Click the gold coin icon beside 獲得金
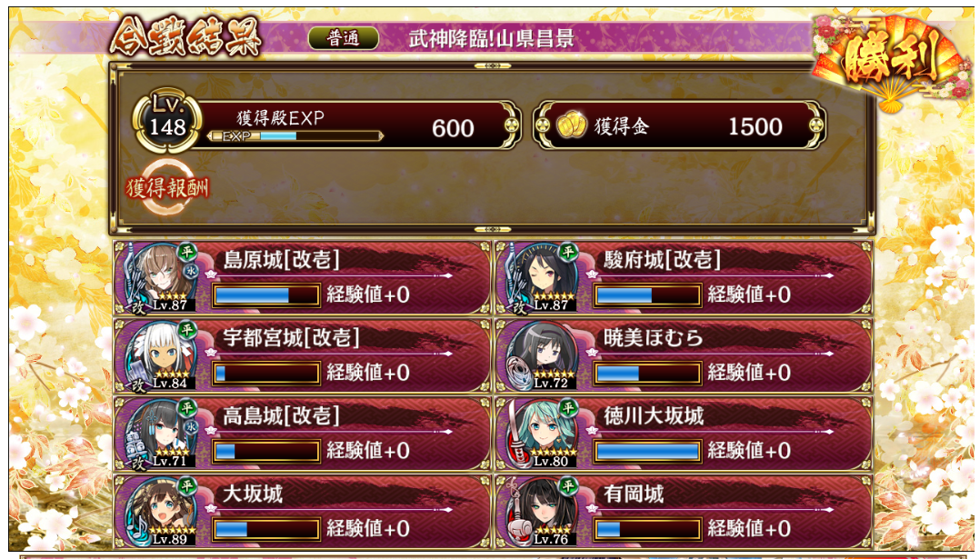Screen dimensions: 980x559 point(571,125)
